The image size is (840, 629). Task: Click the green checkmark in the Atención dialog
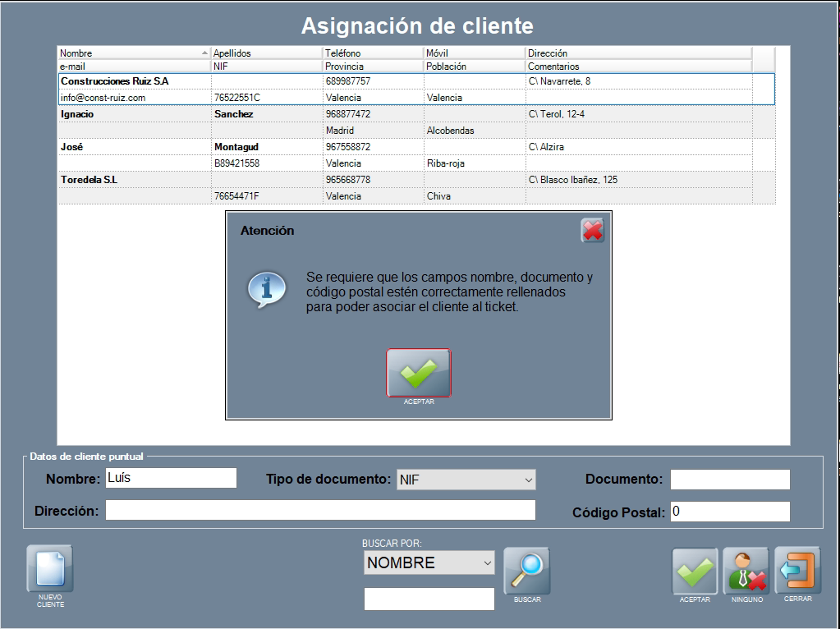click(419, 373)
